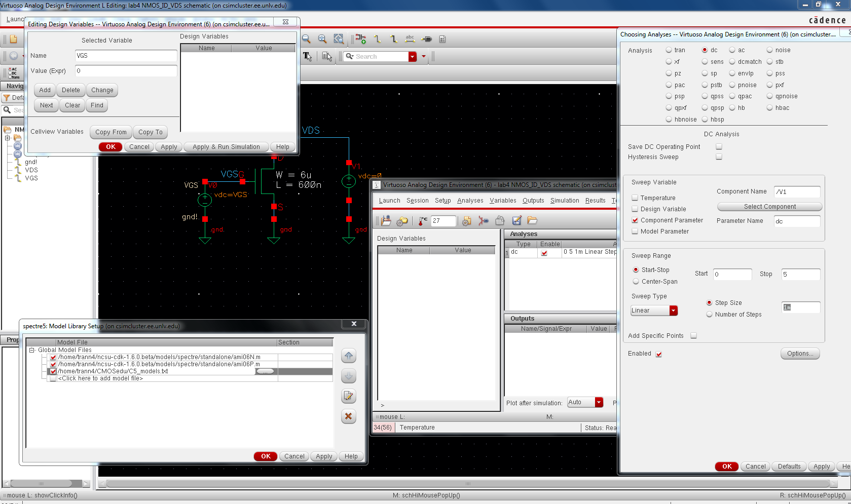851x504 pixels.
Task: Click the new document icon in schematic toolbar
Action: click(14, 39)
